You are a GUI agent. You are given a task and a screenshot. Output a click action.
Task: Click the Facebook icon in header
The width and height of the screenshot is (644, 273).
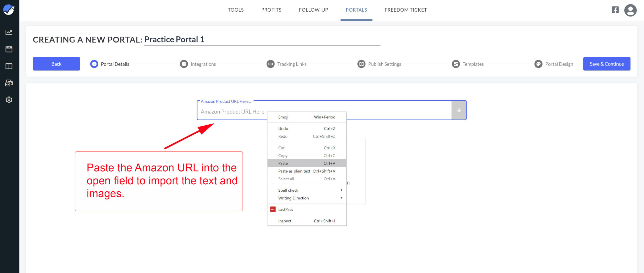click(615, 10)
